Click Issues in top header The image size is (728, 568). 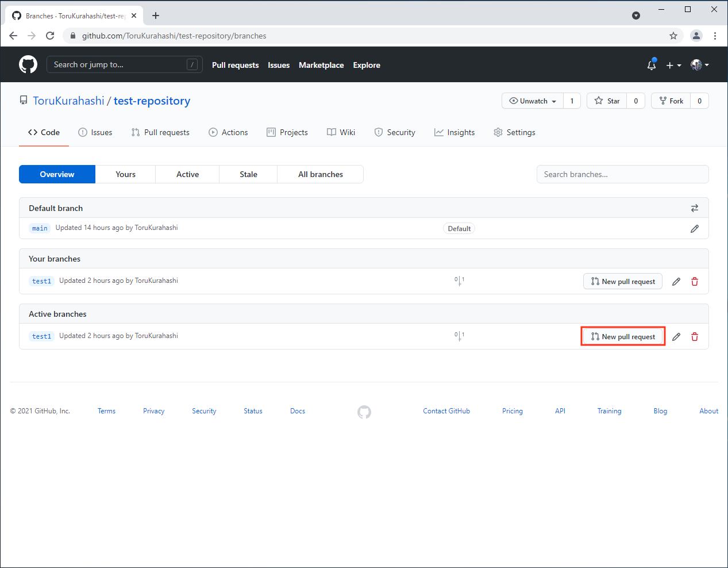pos(279,65)
